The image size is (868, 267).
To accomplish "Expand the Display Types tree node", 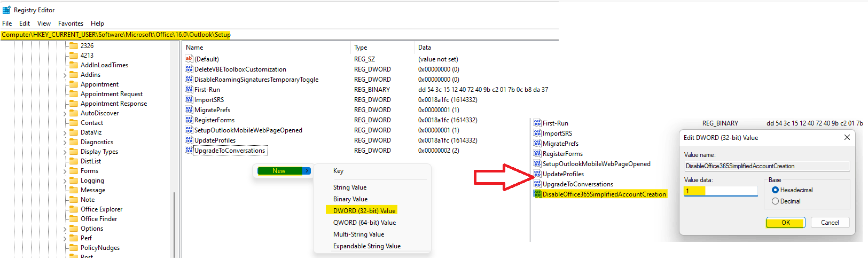I will [x=65, y=152].
